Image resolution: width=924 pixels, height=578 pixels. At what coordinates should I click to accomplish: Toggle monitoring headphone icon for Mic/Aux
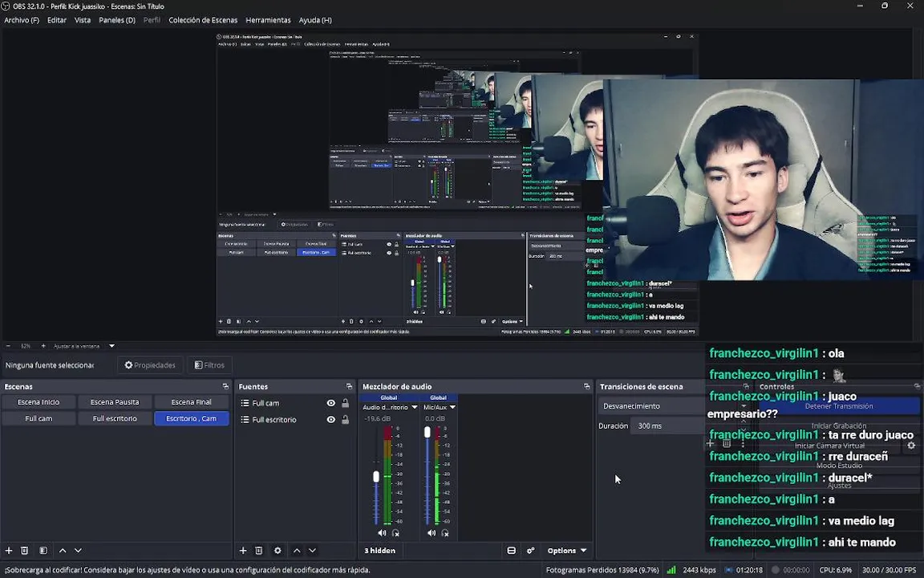(x=445, y=532)
